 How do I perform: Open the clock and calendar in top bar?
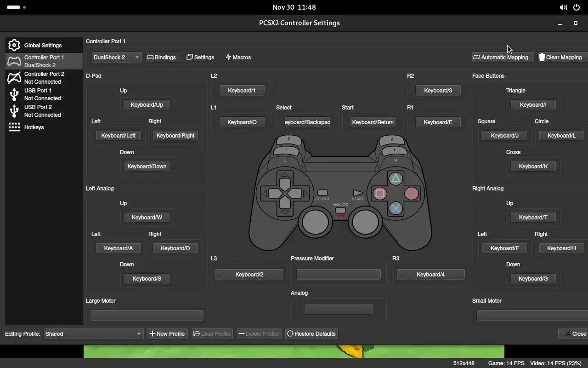pyautogui.click(x=294, y=7)
